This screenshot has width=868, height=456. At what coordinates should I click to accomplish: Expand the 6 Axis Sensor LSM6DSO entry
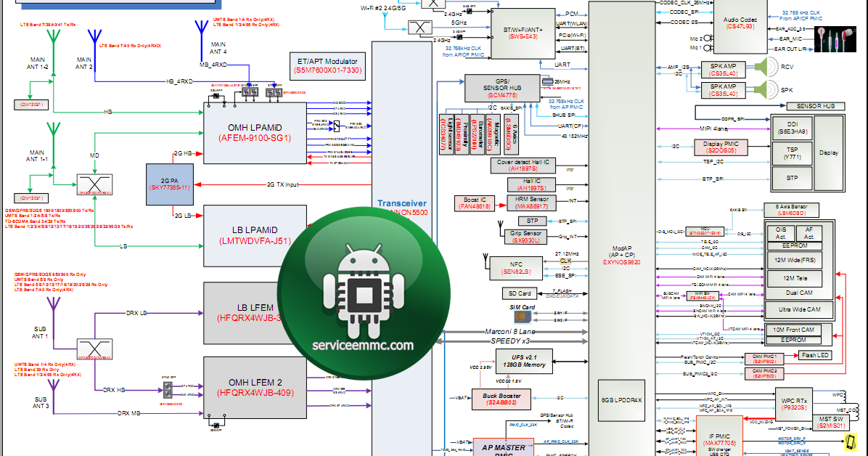tap(793, 209)
